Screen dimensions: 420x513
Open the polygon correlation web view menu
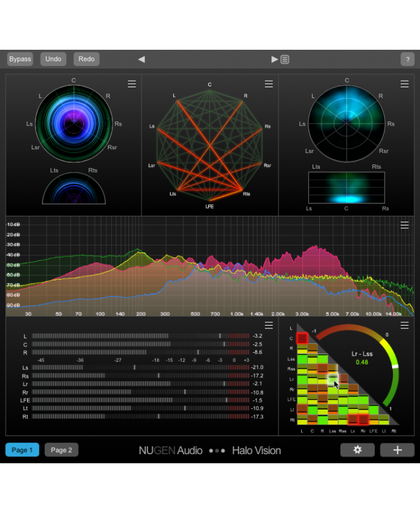[269, 84]
